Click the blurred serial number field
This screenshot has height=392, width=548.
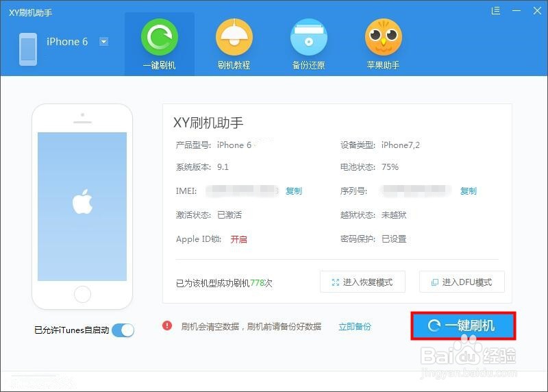point(416,191)
